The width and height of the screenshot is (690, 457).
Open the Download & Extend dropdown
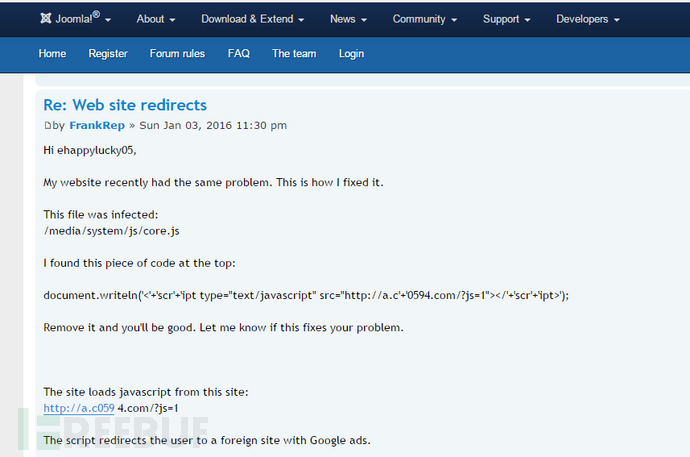tap(253, 19)
